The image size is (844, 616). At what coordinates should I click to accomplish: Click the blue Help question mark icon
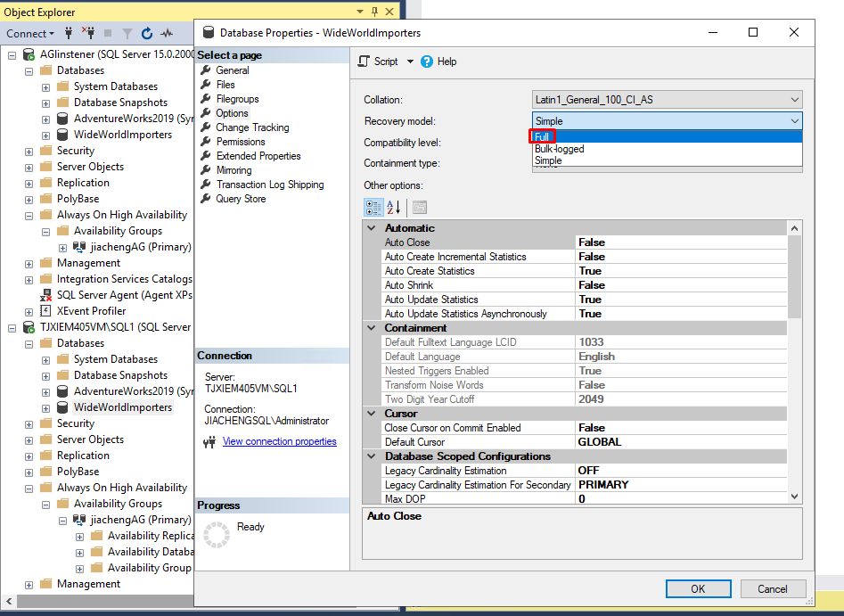(x=427, y=62)
